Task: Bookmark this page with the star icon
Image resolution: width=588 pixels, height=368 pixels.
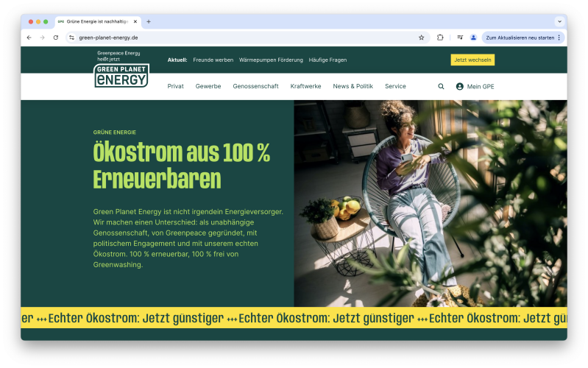Action: [422, 38]
